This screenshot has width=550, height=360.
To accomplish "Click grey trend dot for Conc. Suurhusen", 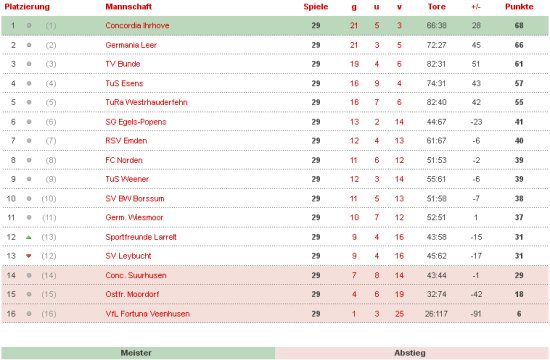I will click(x=29, y=275).
